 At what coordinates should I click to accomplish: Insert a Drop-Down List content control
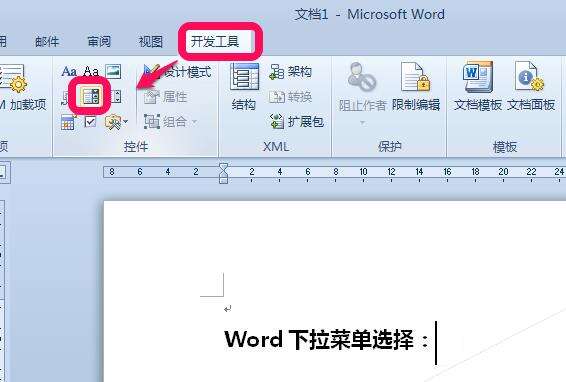pyautogui.click(x=116, y=97)
